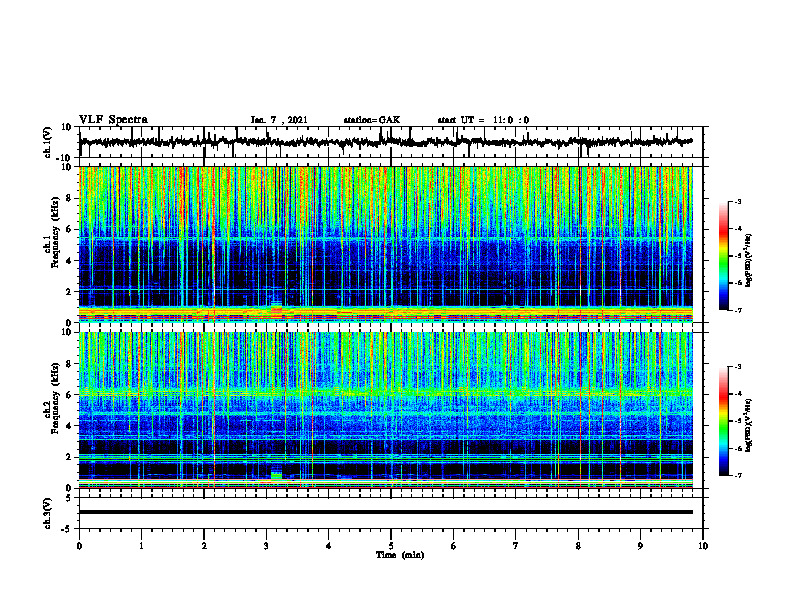The height and width of the screenshot is (612, 792).
Task: Click the "2" kHz tick on ch.2 spectrogram
Action: pyautogui.click(x=69, y=457)
